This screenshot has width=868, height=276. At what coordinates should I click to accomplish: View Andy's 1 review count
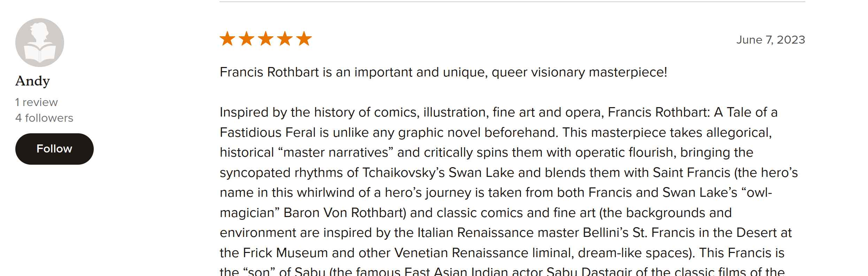pyautogui.click(x=37, y=102)
